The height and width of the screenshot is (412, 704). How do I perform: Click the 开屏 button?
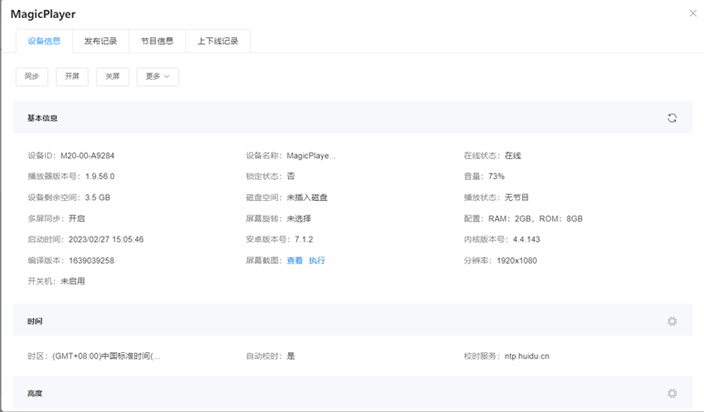(72, 76)
